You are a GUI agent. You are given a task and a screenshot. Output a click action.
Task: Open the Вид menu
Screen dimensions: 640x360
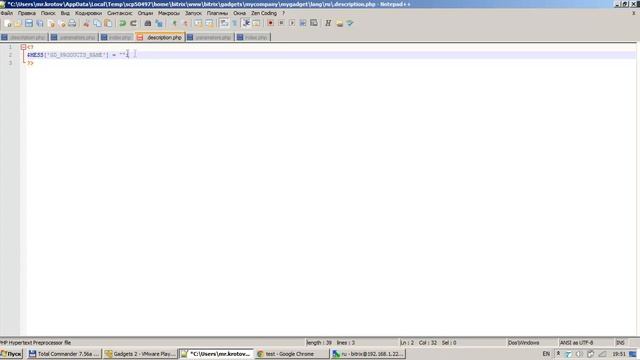coord(65,13)
